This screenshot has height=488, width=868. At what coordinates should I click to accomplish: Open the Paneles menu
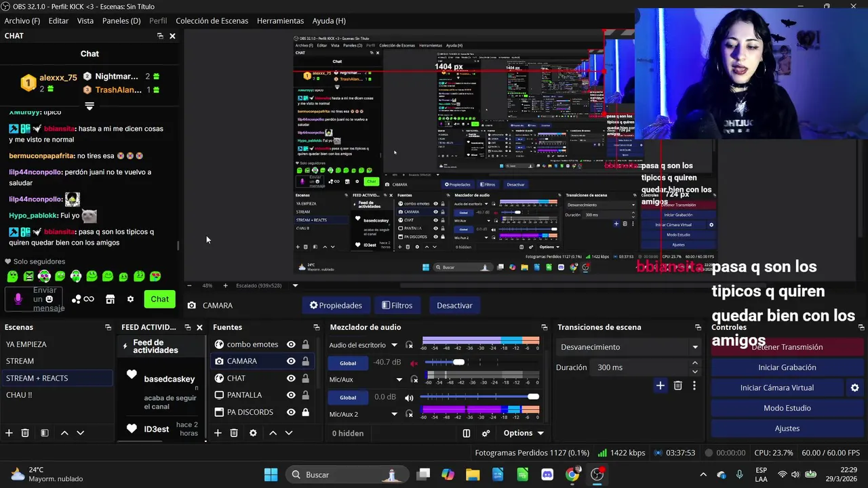point(121,21)
